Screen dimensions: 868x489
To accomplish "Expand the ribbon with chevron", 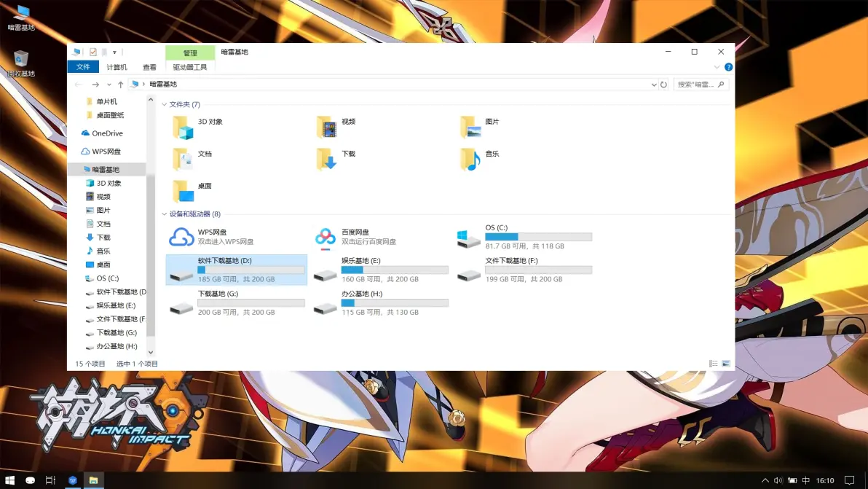I will 717,67.
